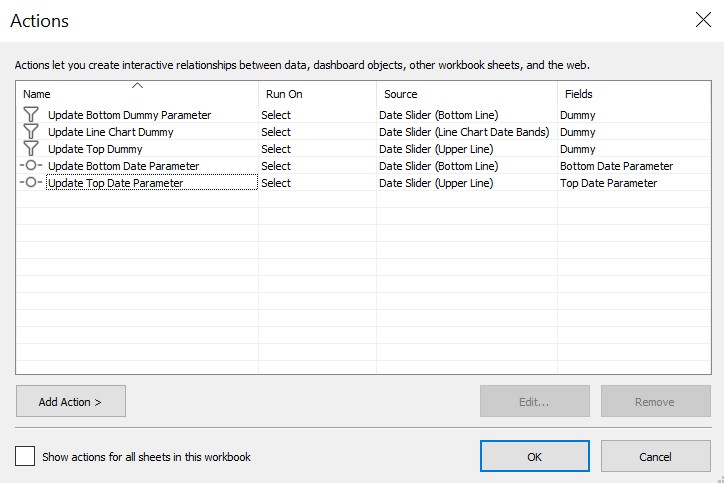Open the Add Action dropdown button

pyautogui.click(x=71, y=401)
